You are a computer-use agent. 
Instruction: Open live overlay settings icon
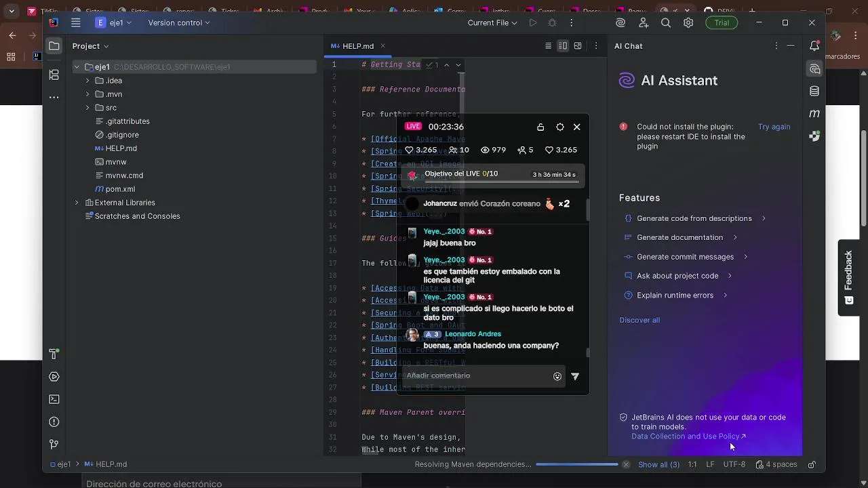tap(560, 127)
